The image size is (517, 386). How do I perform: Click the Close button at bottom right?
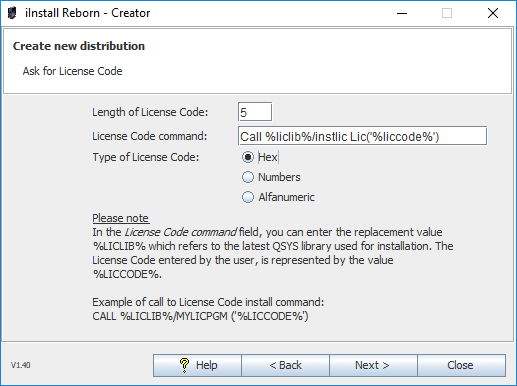(x=461, y=365)
